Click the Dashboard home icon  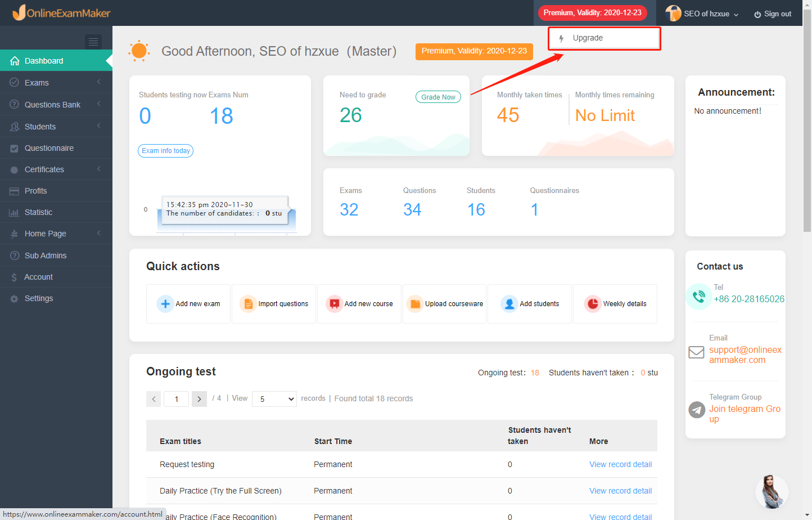(15, 61)
